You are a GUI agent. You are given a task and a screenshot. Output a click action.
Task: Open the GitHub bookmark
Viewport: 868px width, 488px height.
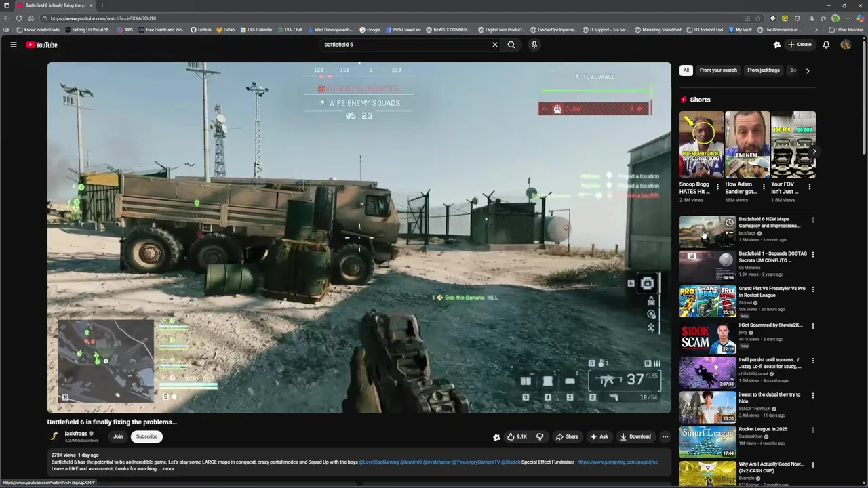(x=201, y=30)
